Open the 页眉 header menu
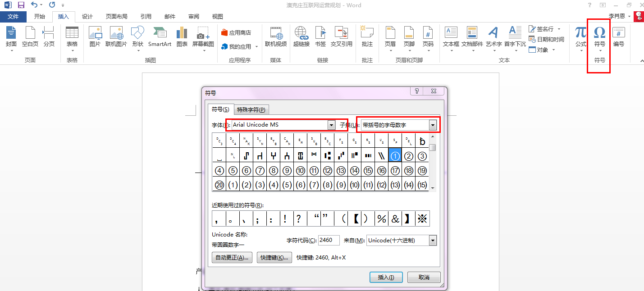The image size is (644, 291). pos(390,38)
